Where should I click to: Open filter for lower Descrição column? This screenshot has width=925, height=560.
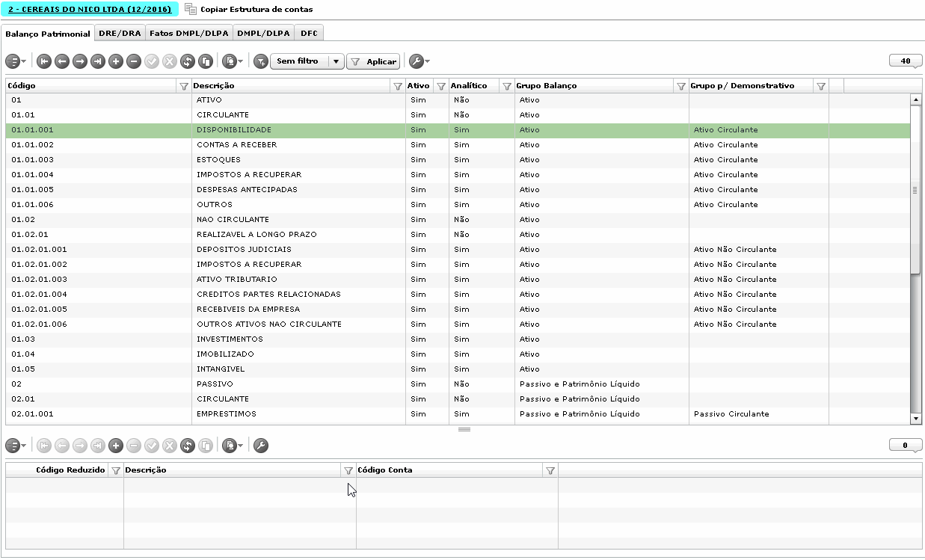[348, 470]
